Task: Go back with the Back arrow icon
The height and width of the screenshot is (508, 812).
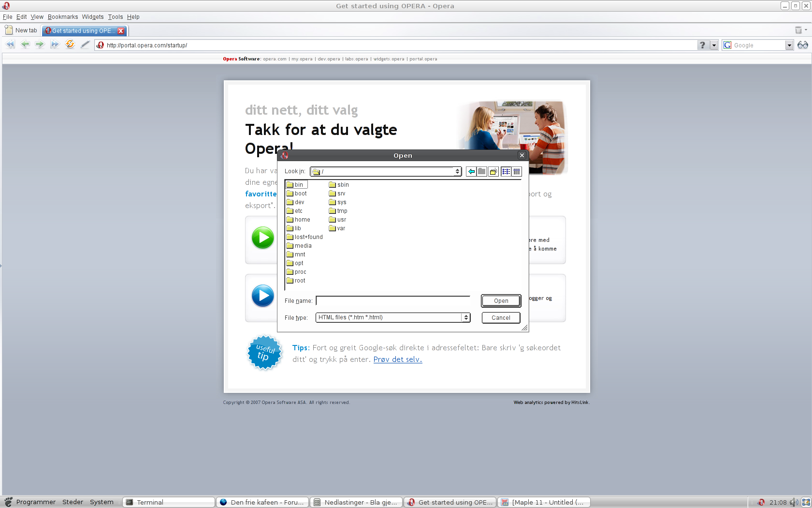Action: coord(25,45)
